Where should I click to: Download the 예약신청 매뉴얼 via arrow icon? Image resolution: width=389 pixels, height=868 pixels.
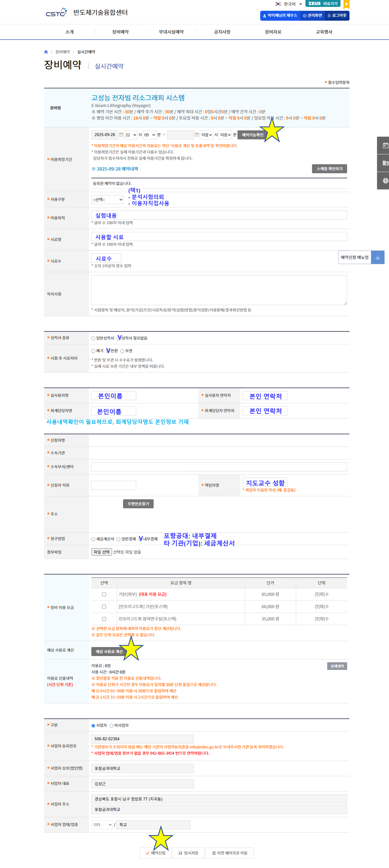[377, 258]
